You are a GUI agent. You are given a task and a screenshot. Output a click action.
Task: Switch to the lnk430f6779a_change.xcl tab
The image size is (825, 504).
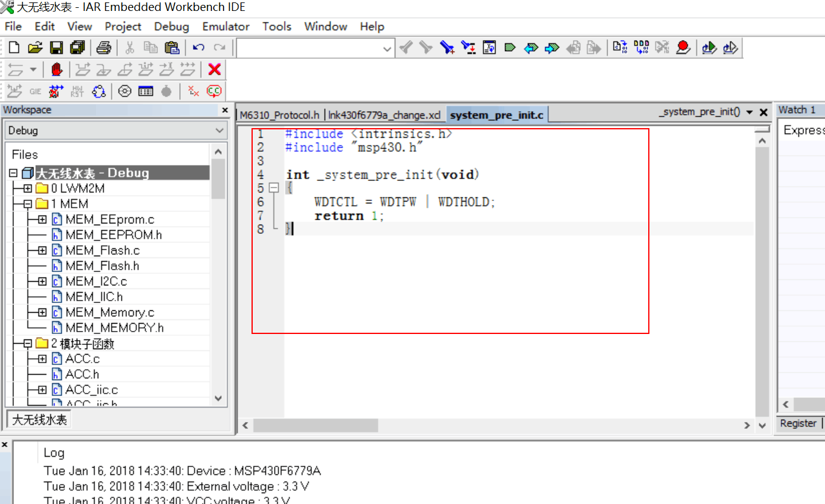coord(384,115)
